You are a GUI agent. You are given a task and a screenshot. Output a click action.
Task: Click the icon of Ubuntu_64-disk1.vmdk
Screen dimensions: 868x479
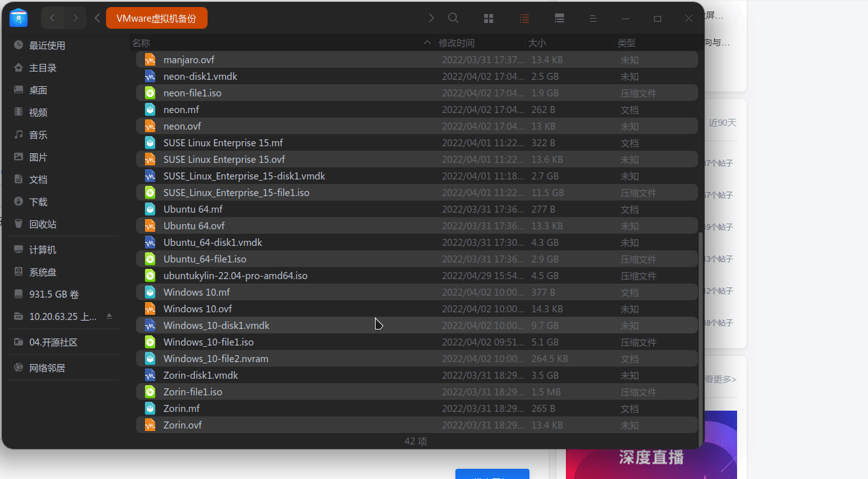(150, 242)
